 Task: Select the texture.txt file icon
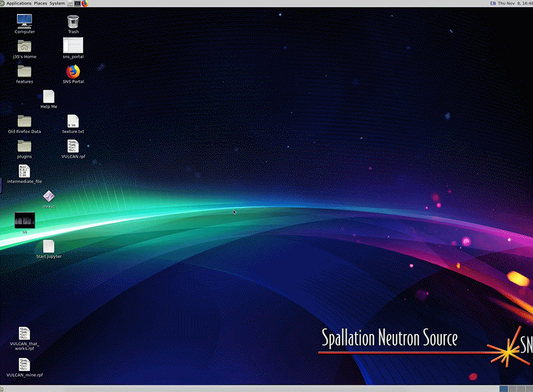[73, 122]
